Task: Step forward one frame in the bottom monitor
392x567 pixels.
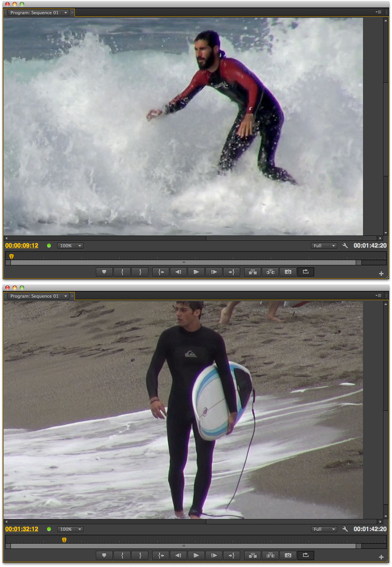Action: [x=214, y=556]
